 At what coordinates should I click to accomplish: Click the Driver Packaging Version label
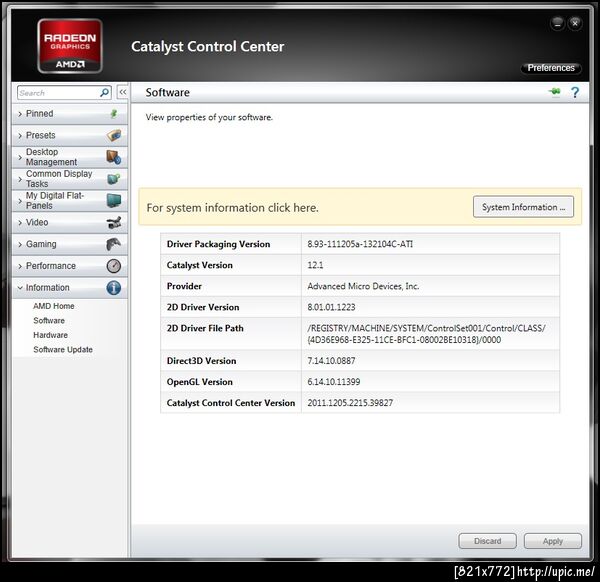click(218, 244)
